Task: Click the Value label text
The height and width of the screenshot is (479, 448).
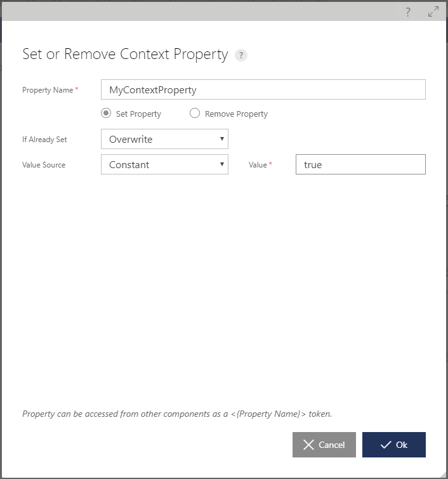Action: [258, 165]
